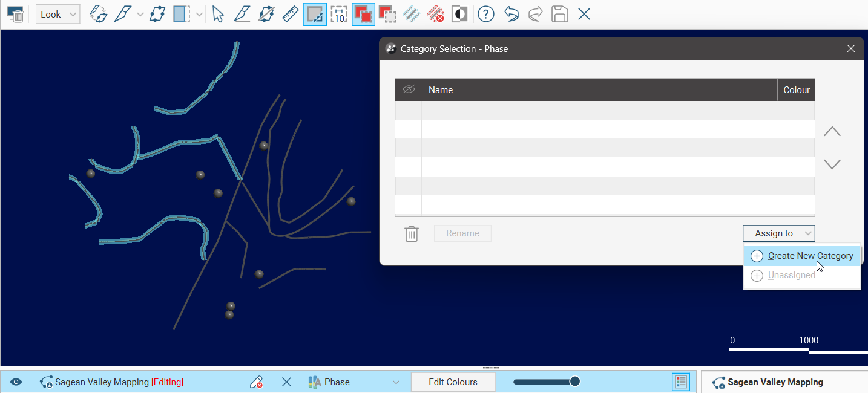Click the redo arrow icon

pos(536,15)
